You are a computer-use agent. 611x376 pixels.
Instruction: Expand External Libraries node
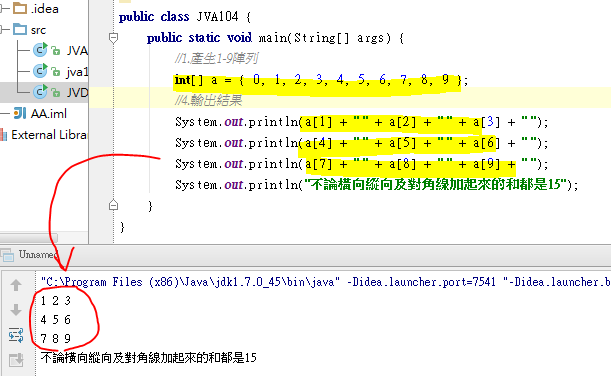[44, 135]
